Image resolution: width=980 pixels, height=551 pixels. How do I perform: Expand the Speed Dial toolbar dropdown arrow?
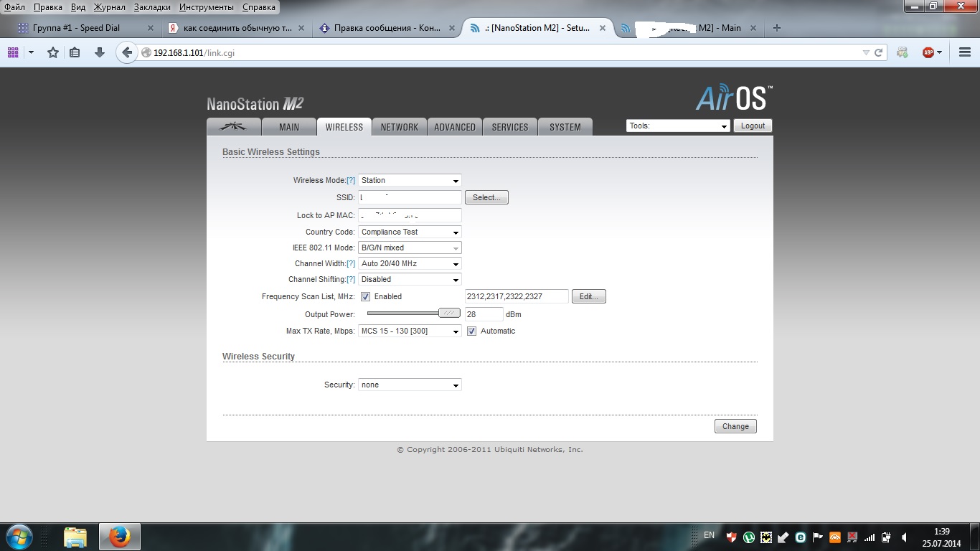point(31,52)
